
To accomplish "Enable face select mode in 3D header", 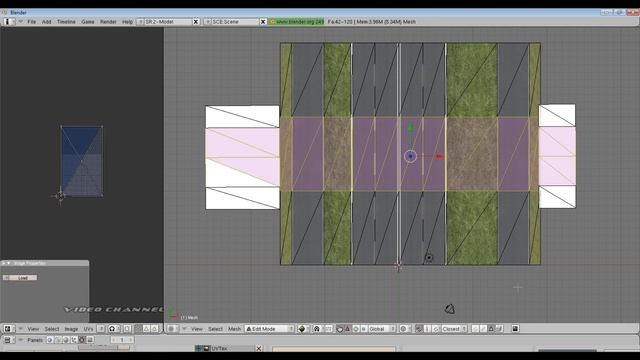I will click(491, 329).
